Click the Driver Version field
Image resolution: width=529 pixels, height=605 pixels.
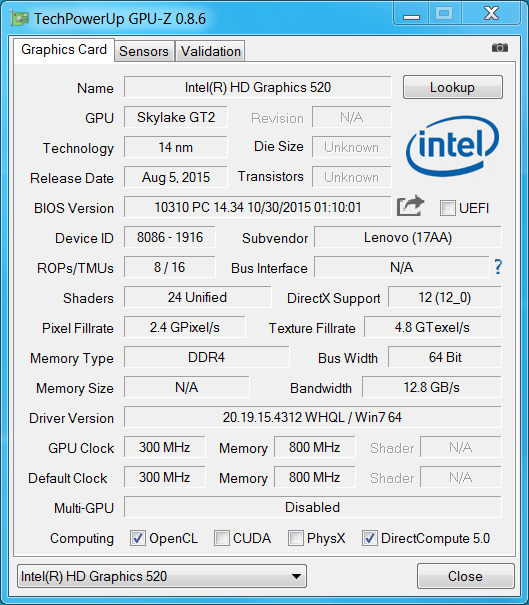click(x=313, y=417)
